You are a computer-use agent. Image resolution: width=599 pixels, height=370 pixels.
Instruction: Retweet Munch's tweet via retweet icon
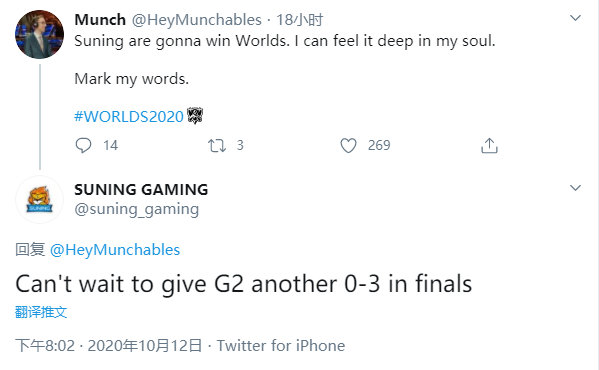pyautogui.click(x=217, y=145)
